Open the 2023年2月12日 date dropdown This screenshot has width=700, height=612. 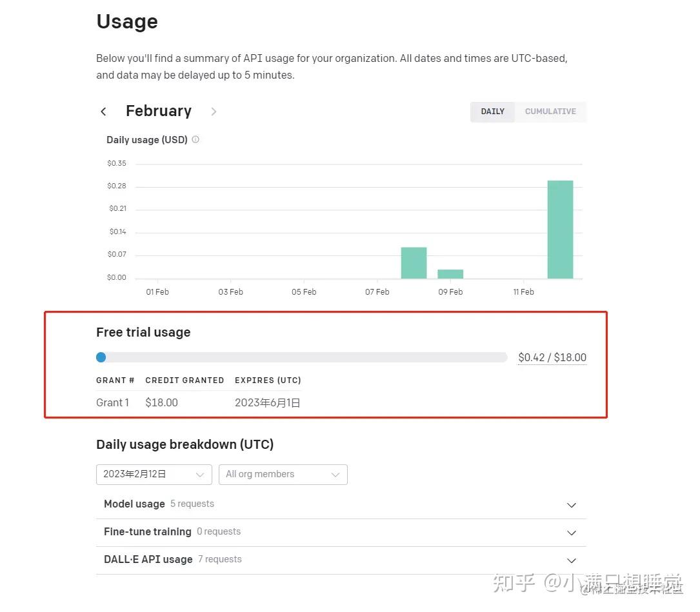154,475
